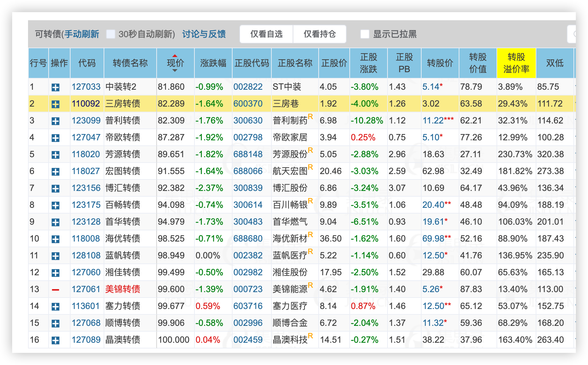Viewport: 588px width, 365px height.
Task: Open stock code 002459 link
Action: [x=248, y=340]
